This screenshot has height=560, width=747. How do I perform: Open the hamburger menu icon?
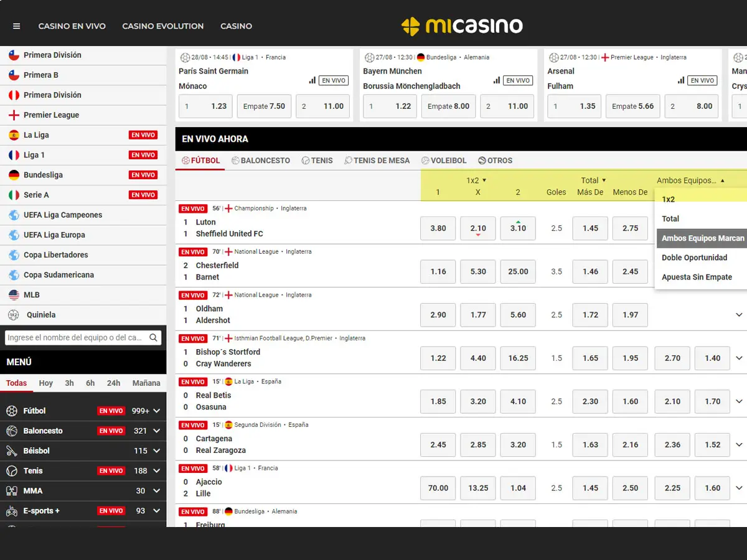click(x=17, y=26)
